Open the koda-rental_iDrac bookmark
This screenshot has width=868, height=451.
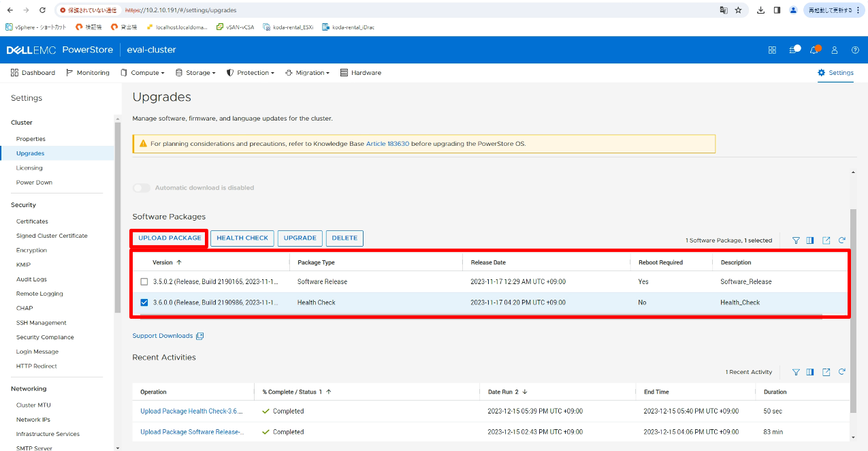[x=348, y=27]
